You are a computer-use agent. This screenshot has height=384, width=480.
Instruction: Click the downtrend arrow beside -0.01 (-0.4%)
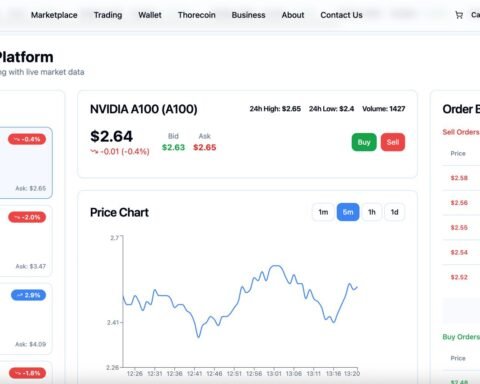click(94, 152)
